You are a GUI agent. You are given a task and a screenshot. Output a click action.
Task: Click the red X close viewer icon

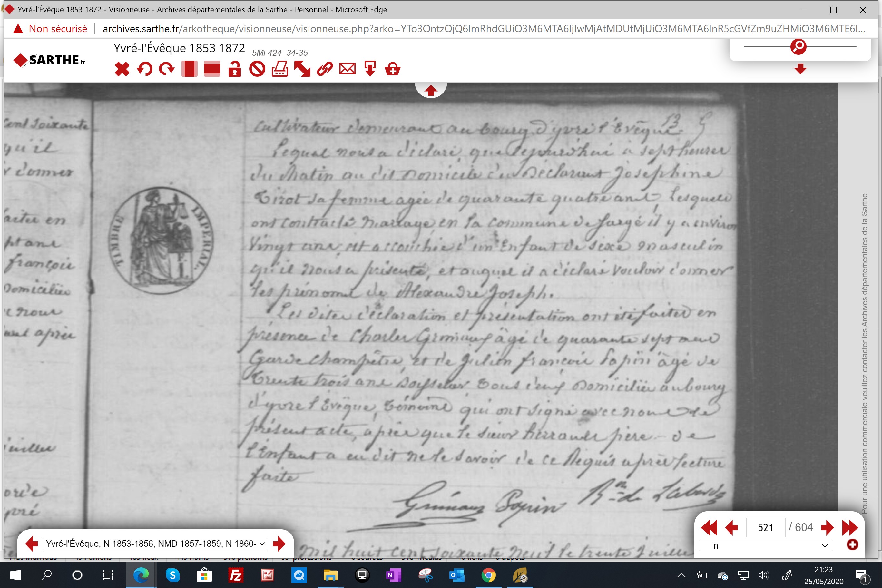[x=122, y=69]
